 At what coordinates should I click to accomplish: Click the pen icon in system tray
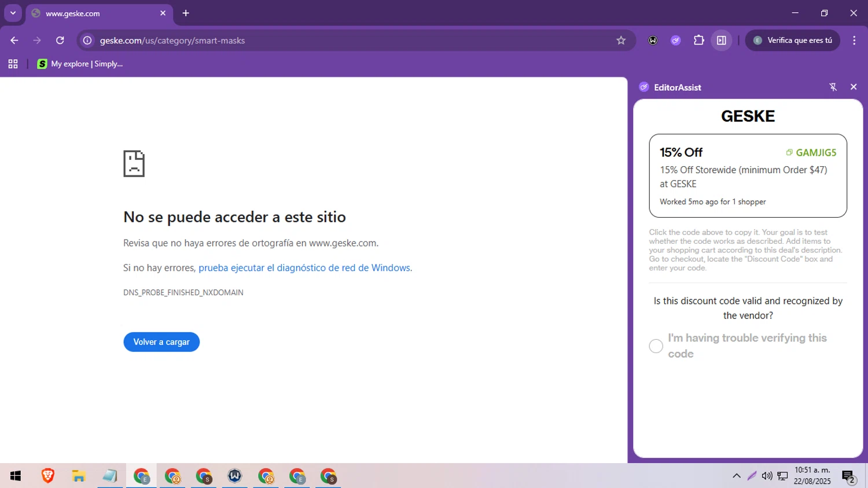click(752, 476)
